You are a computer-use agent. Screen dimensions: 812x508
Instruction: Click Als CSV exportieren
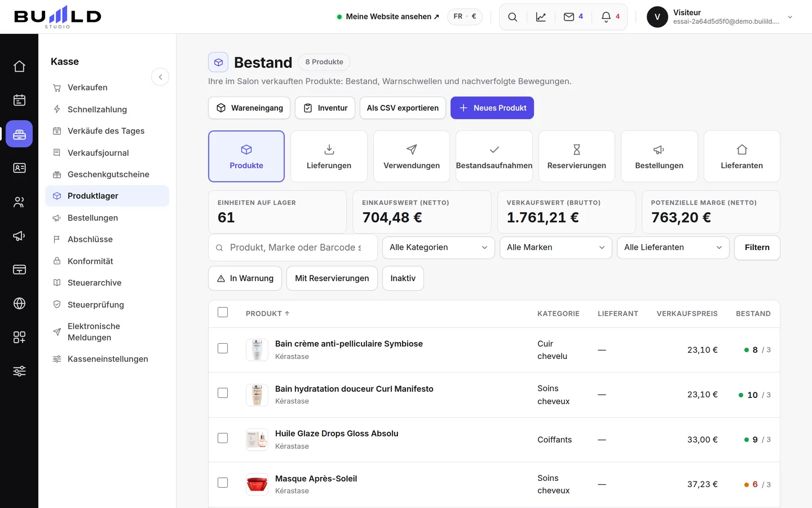tap(403, 108)
